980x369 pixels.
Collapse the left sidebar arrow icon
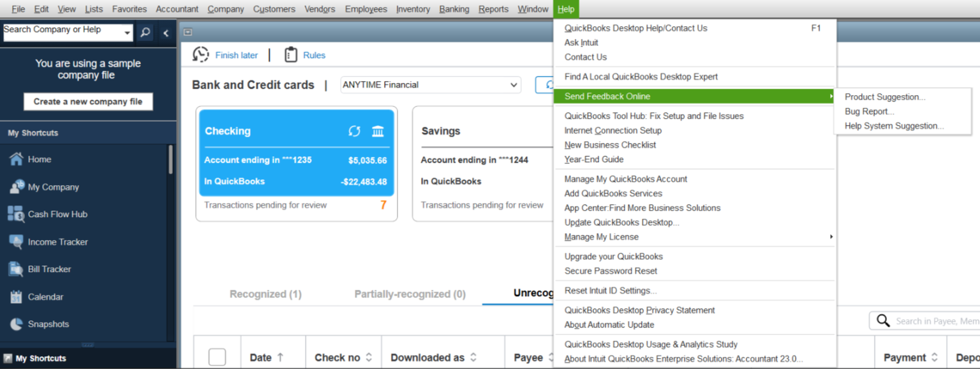[x=166, y=33]
